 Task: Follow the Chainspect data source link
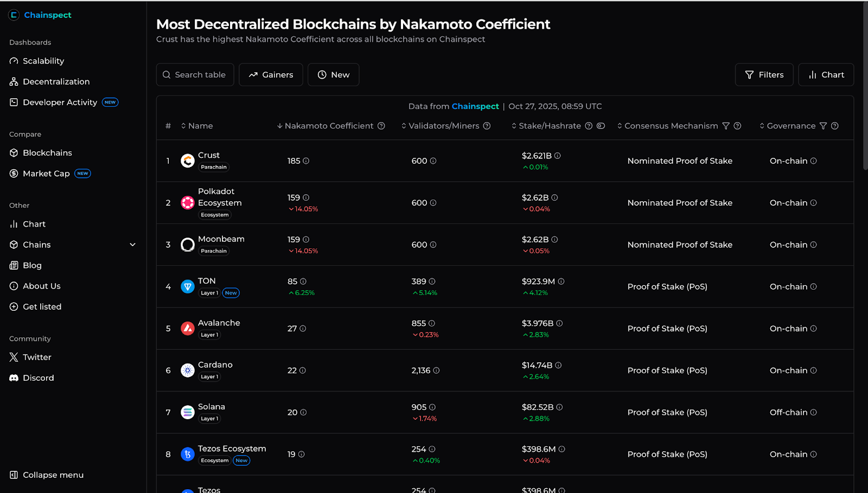tap(475, 106)
